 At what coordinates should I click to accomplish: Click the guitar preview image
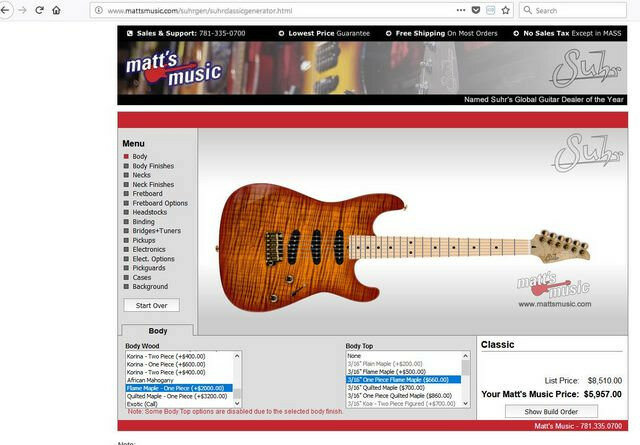coord(402,247)
